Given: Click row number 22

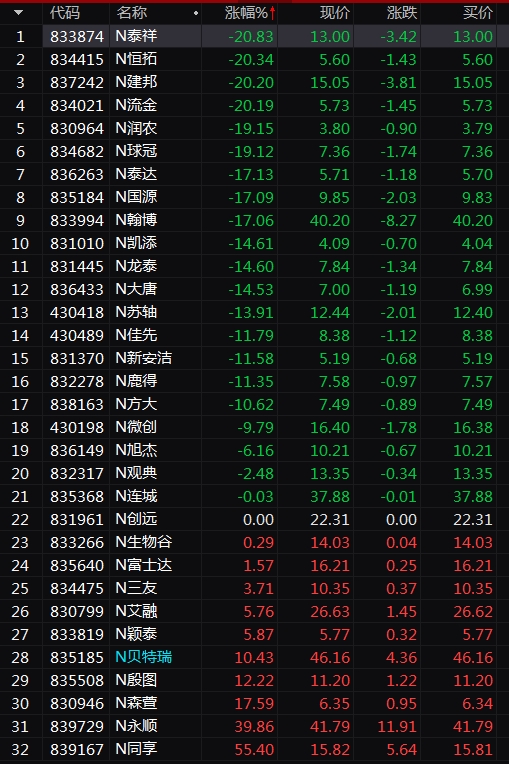Looking at the screenshot, I should coord(20,519).
